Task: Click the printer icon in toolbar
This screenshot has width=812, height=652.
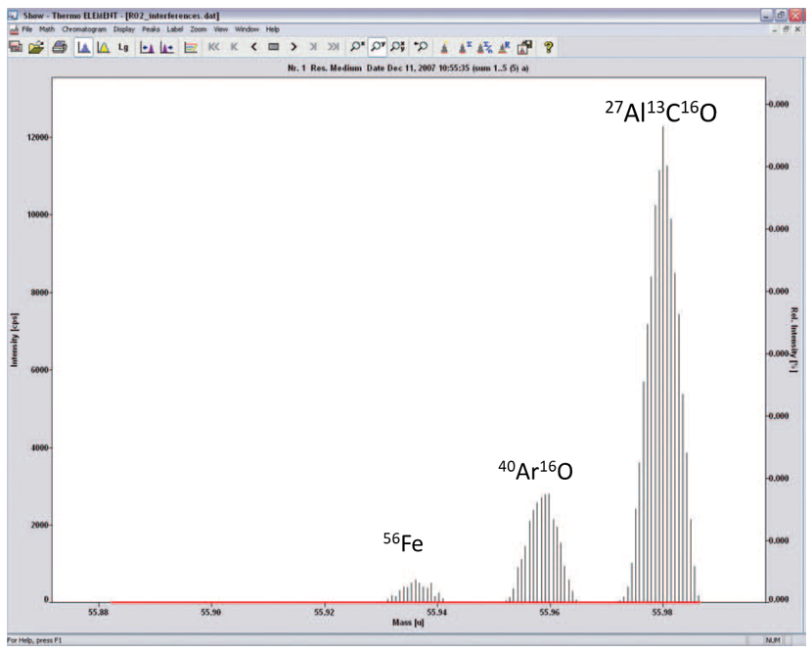Action: (x=59, y=46)
